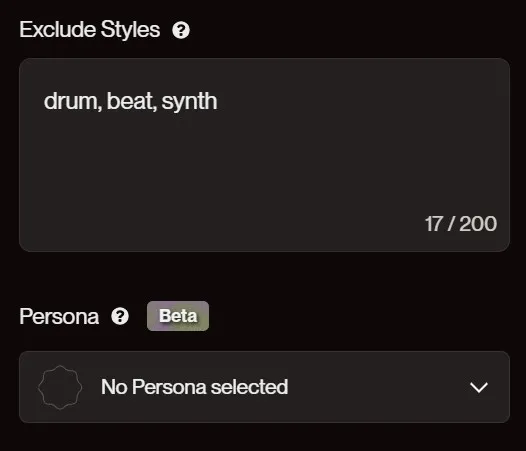Click the Exclude Styles heading label
Screen dimensions: 526x451
(90, 30)
